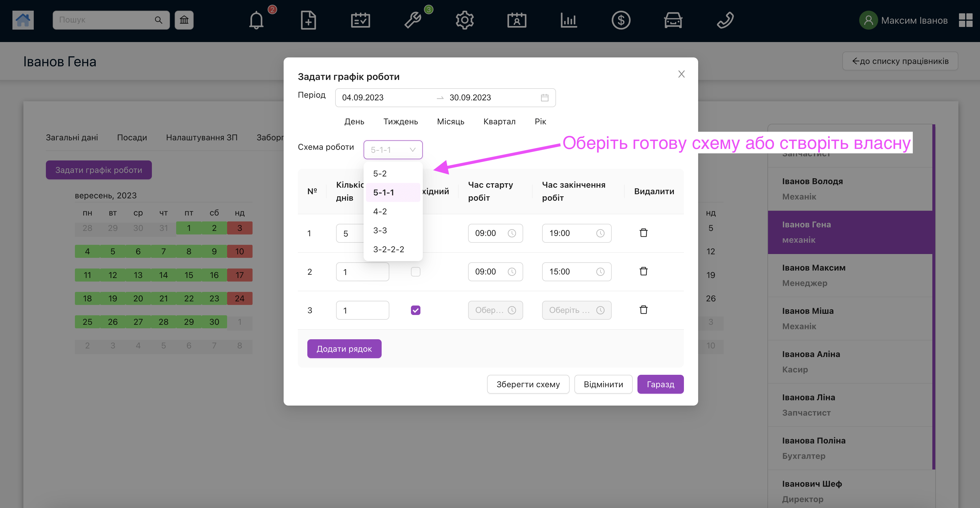Click the new document icon
The image size is (980, 508).
click(308, 20)
